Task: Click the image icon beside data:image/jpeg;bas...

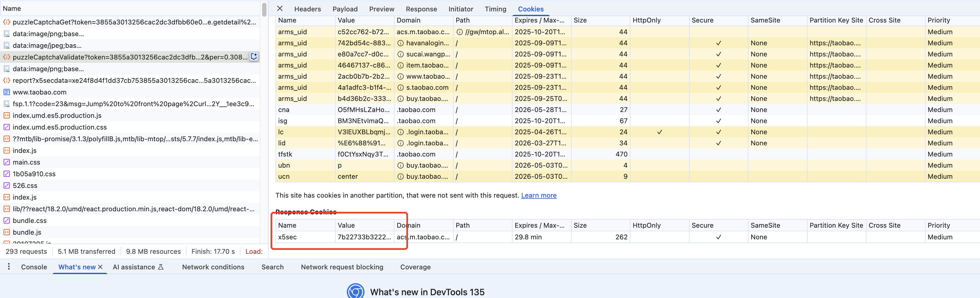Action: point(6,45)
